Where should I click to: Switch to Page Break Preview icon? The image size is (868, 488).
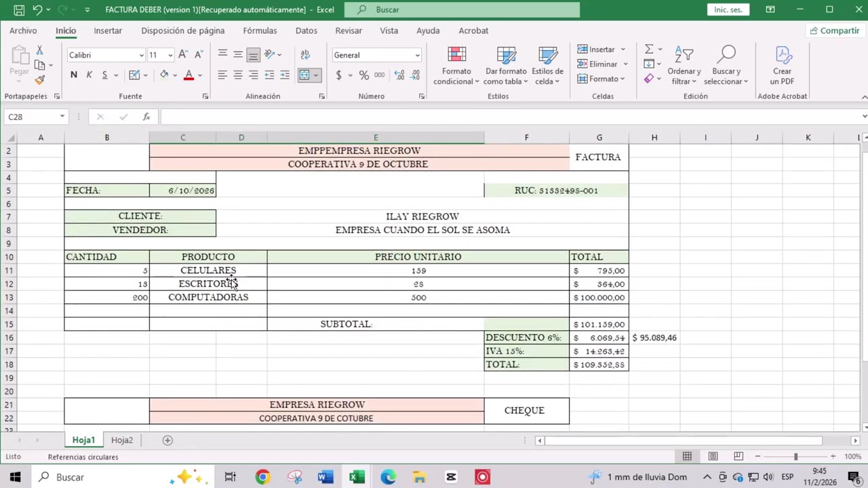(x=738, y=456)
